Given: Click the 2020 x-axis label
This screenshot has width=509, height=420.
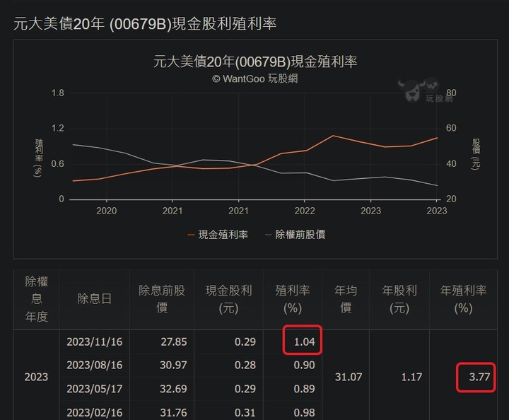Looking at the screenshot, I should (107, 211).
